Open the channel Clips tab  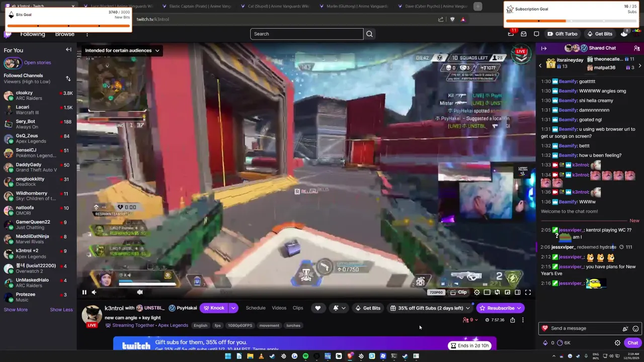[298, 308]
